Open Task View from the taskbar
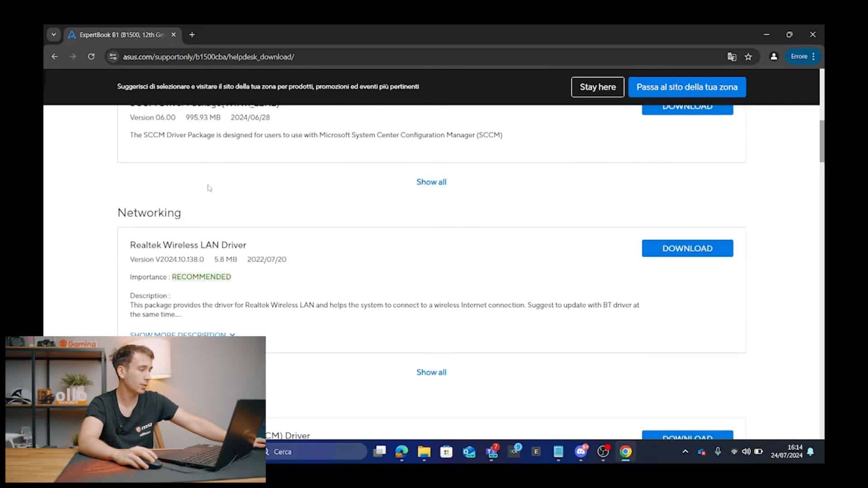The width and height of the screenshot is (868, 488). click(380, 451)
